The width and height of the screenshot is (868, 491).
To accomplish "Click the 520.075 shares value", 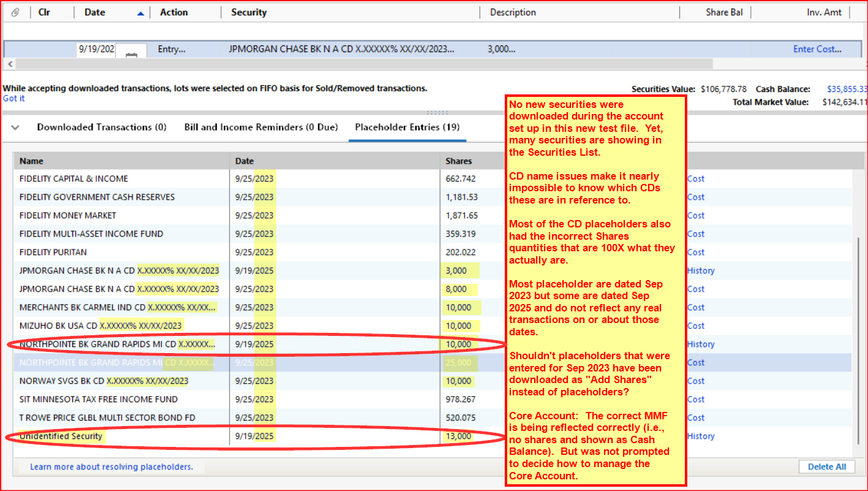I will tap(461, 418).
